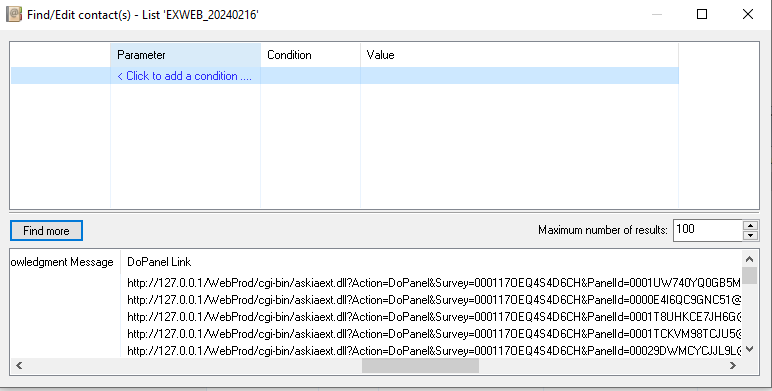This screenshot has height=391, width=772.
Task: Select the Condition column header
Action: point(311,55)
